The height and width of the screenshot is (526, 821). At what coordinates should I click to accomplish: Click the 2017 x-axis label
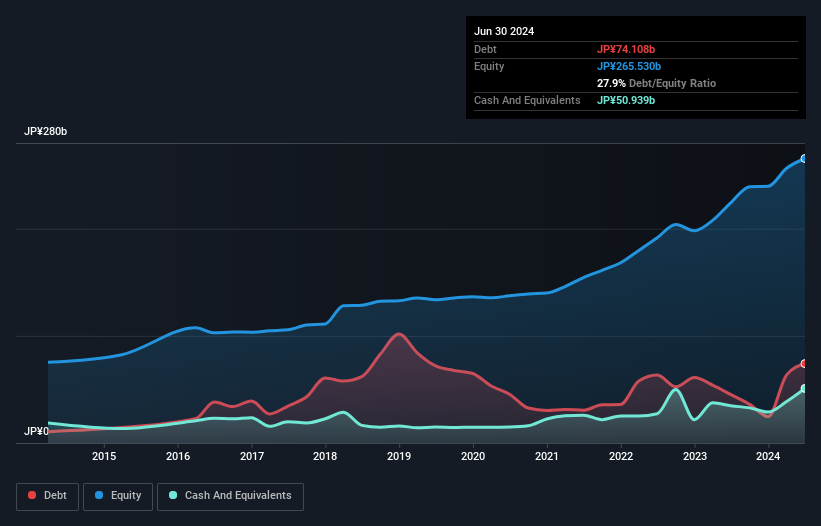(252, 456)
